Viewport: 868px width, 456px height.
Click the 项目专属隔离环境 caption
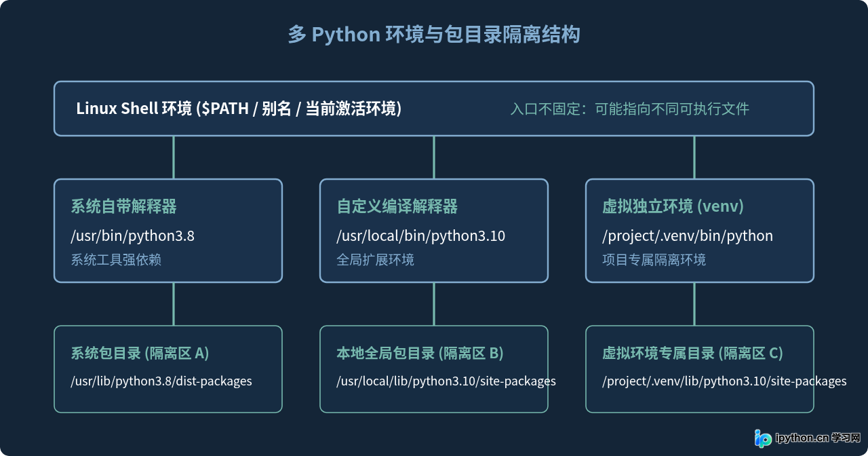point(654,260)
